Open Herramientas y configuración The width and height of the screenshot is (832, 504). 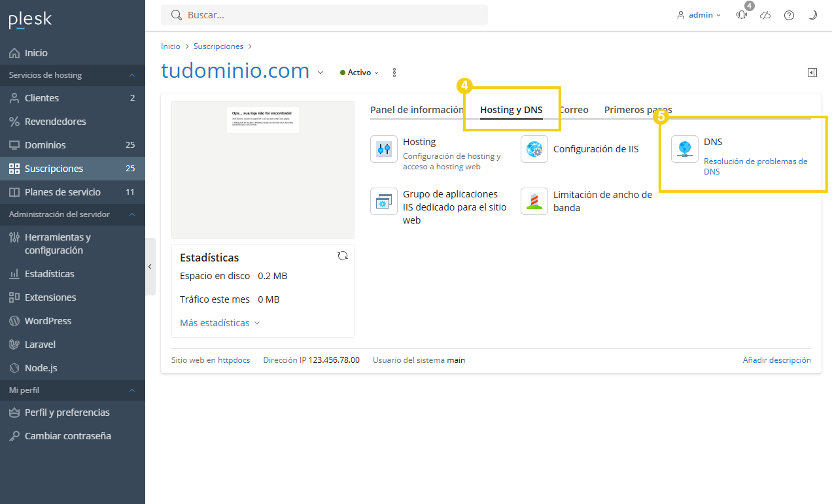pyautogui.click(x=72, y=244)
